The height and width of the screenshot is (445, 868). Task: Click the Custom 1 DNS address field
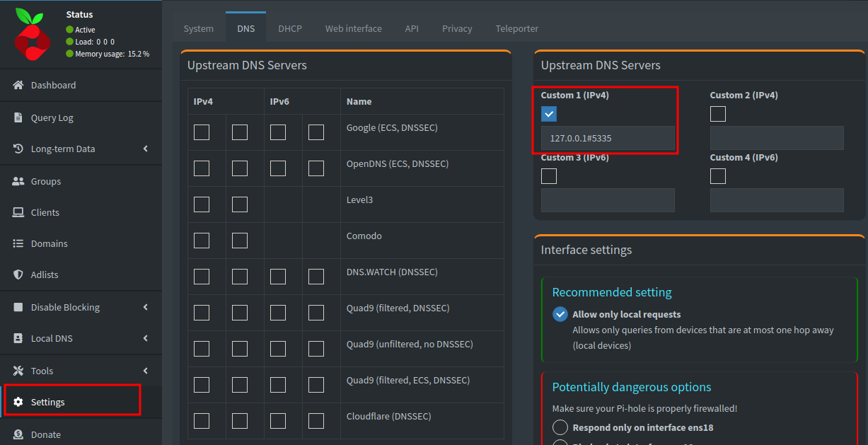pos(607,138)
